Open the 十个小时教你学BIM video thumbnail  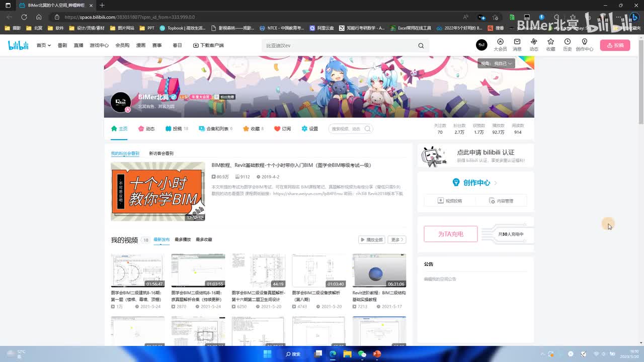(x=158, y=191)
